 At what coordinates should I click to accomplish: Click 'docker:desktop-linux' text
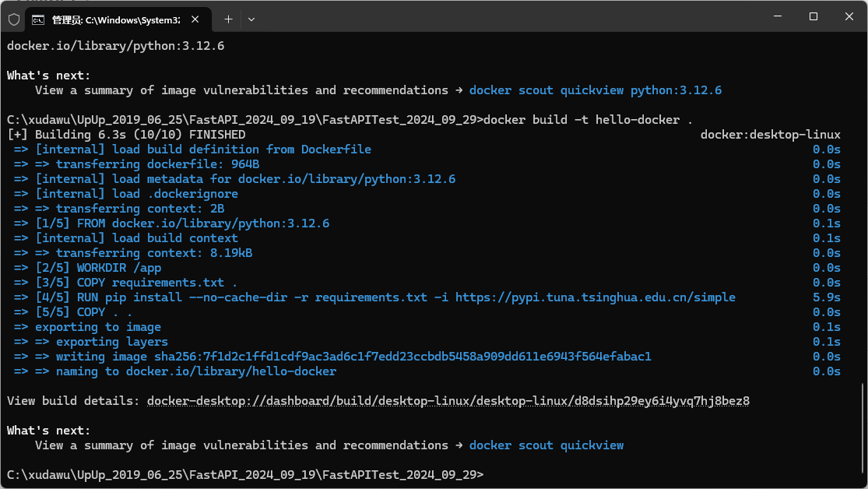[x=771, y=135]
